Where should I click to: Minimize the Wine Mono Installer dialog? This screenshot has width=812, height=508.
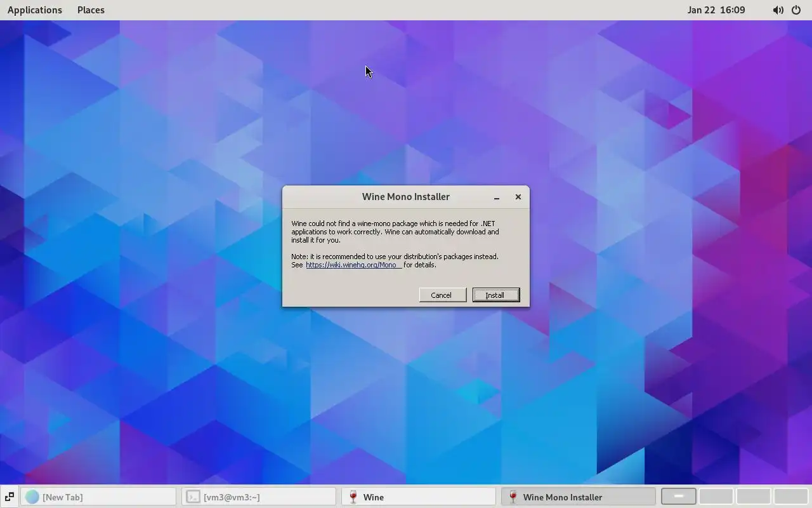pyautogui.click(x=497, y=197)
